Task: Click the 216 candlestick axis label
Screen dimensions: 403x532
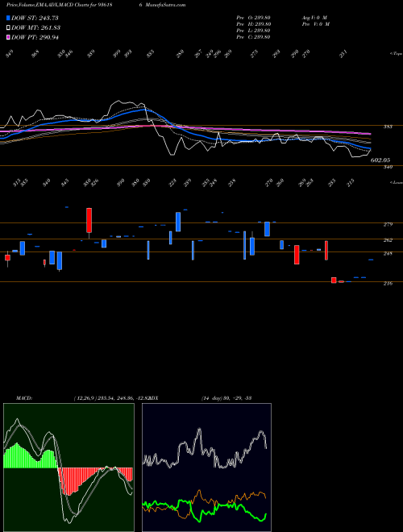Action: (x=388, y=283)
